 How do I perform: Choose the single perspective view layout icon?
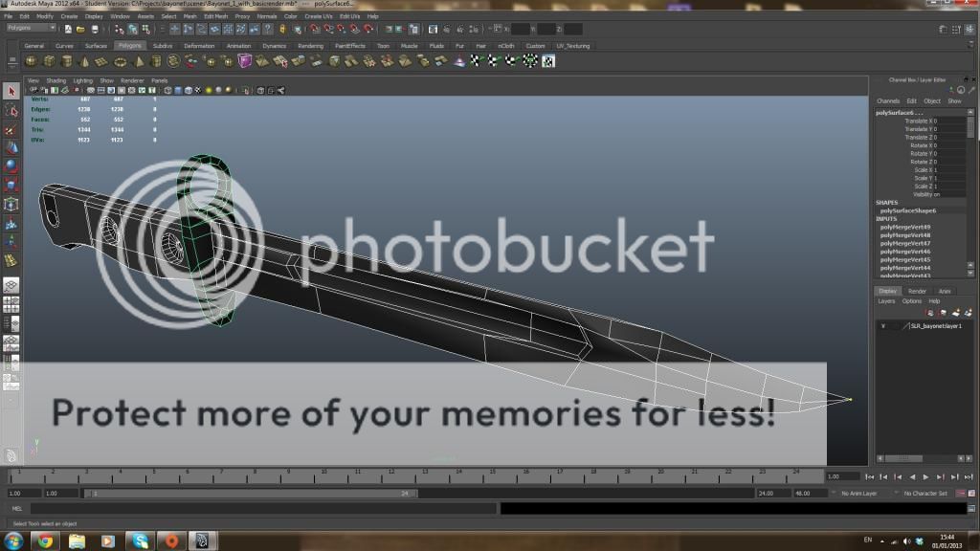coord(11,285)
